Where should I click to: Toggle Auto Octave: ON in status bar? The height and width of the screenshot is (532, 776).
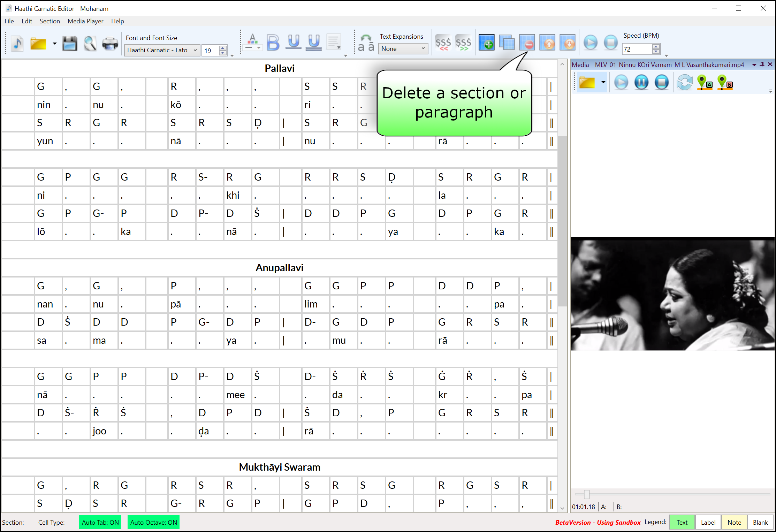pyautogui.click(x=153, y=522)
